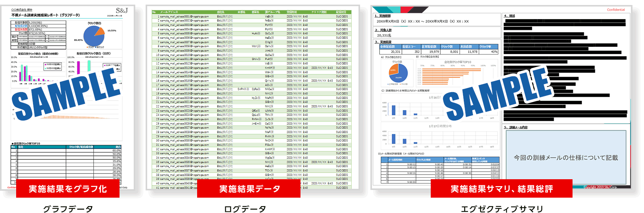This screenshot has height=213, width=644.
Task: Click the 会社別クリック率TOP10 table title
Action: pyautogui.click(x=26, y=144)
